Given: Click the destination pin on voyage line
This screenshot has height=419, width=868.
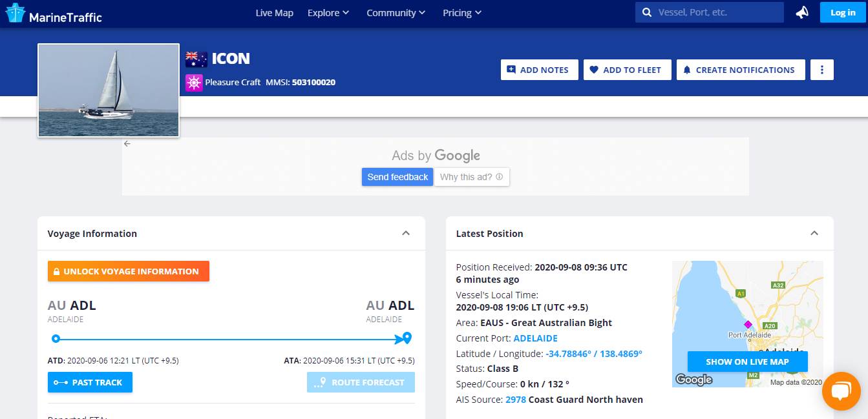Looking at the screenshot, I should click(x=407, y=338).
